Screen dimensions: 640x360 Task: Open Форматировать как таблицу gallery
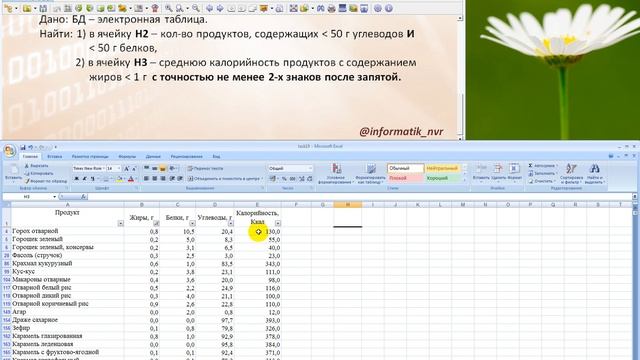pos(371,173)
